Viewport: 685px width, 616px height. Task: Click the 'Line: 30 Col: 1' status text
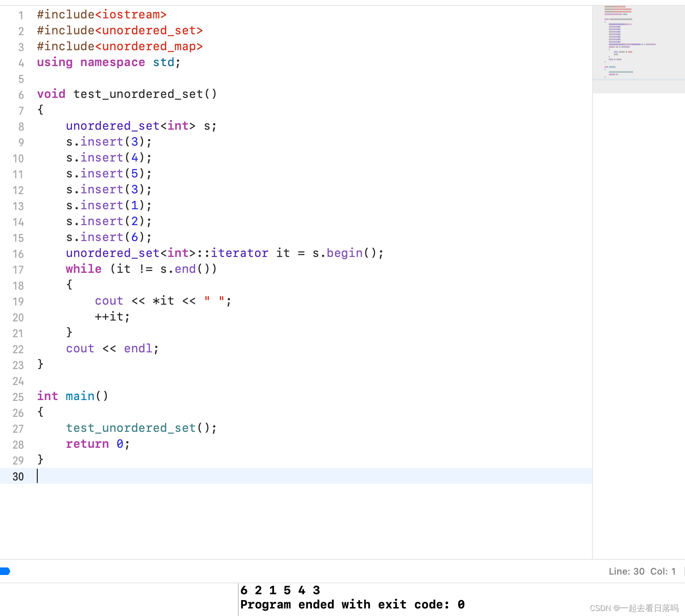pos(642,571)
